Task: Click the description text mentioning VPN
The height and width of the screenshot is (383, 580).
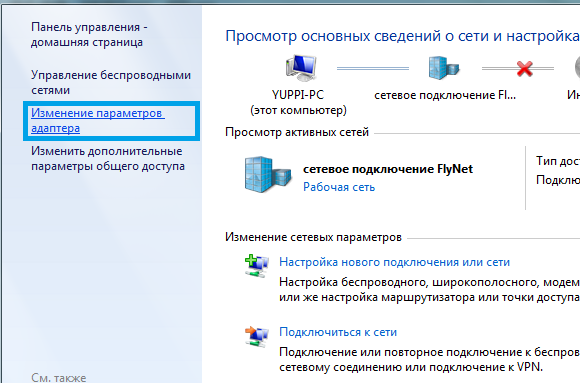Action: [x=429, y=359]
